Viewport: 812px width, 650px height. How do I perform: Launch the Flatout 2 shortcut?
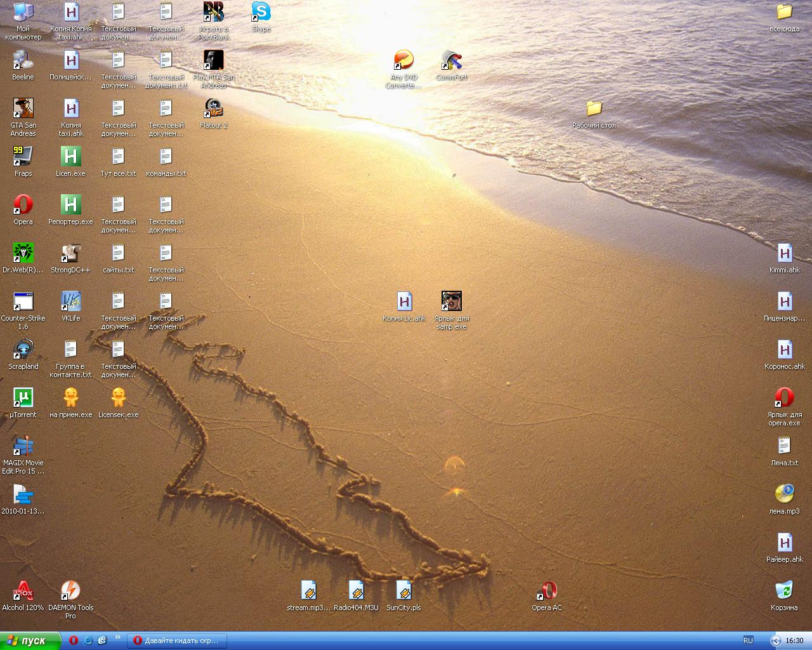[214, 114]
